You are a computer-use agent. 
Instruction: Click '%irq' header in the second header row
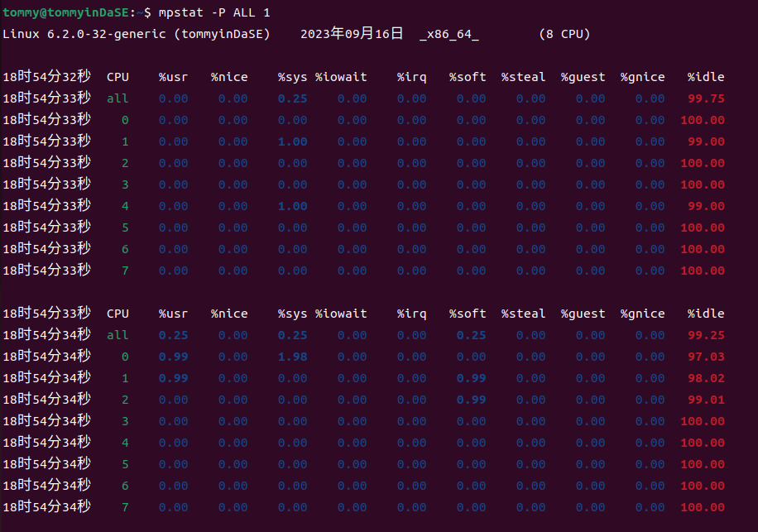tap(411, 314)
